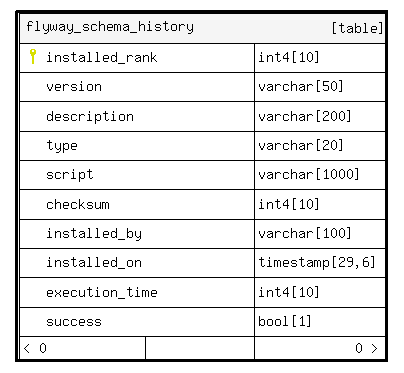Select the flyway_schema_history table title
Viewport: 404px width, 373px height.
[x=110, y=27]
